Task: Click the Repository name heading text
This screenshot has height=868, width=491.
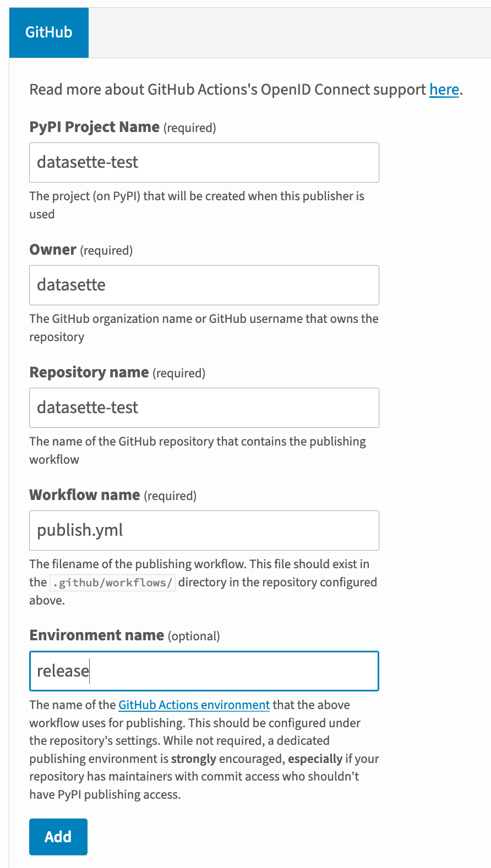Action: (89, 372)
